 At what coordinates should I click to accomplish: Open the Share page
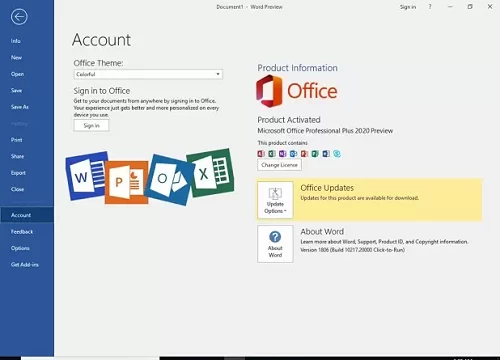click(17, 156)
